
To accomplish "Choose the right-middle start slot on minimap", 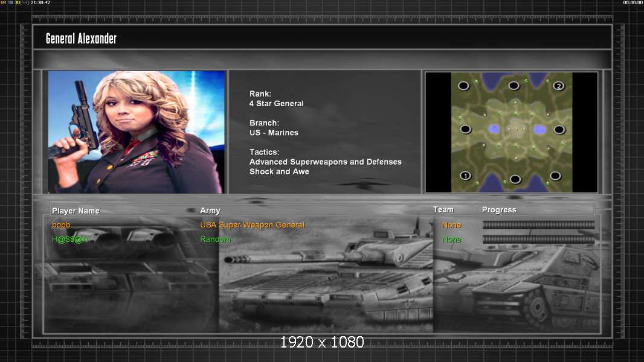I will click(x=559, y=130).
